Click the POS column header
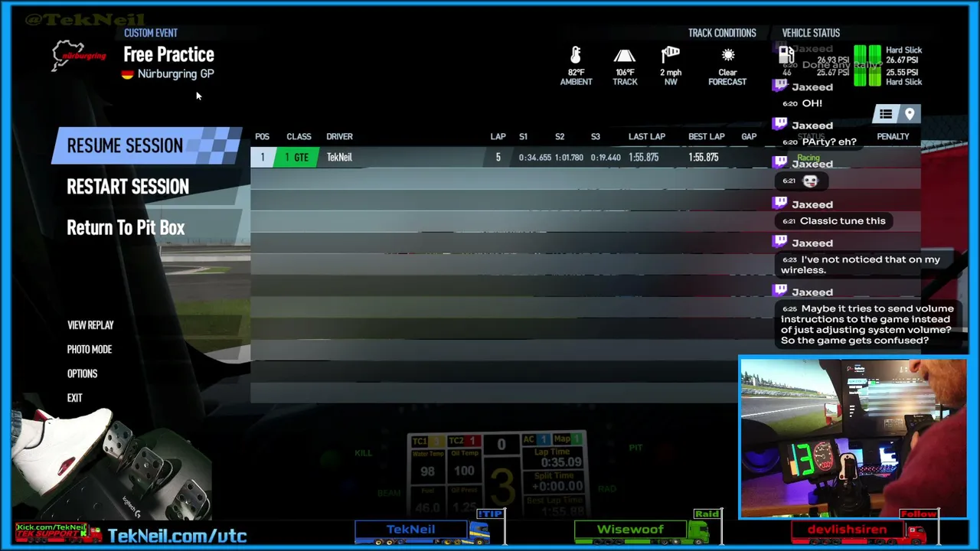980x551 pixels. point(262,137)
